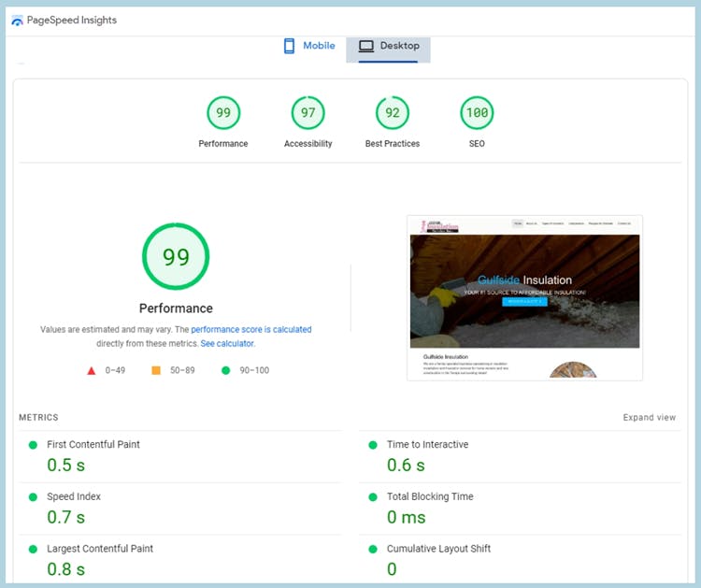Switch to the Mobile tab

click(x=309, y=46)
